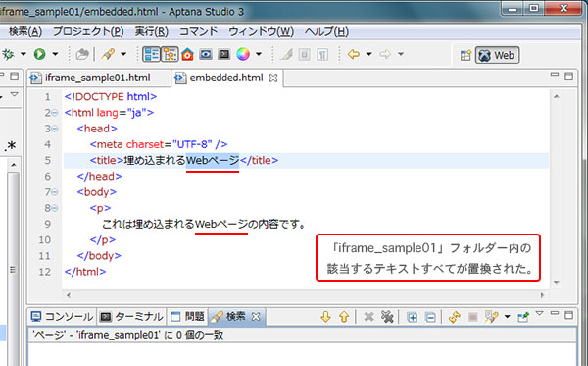The width and height of the screenshot is (588, 366).
Task: Maximize the editor area
Action: (568, 77)
